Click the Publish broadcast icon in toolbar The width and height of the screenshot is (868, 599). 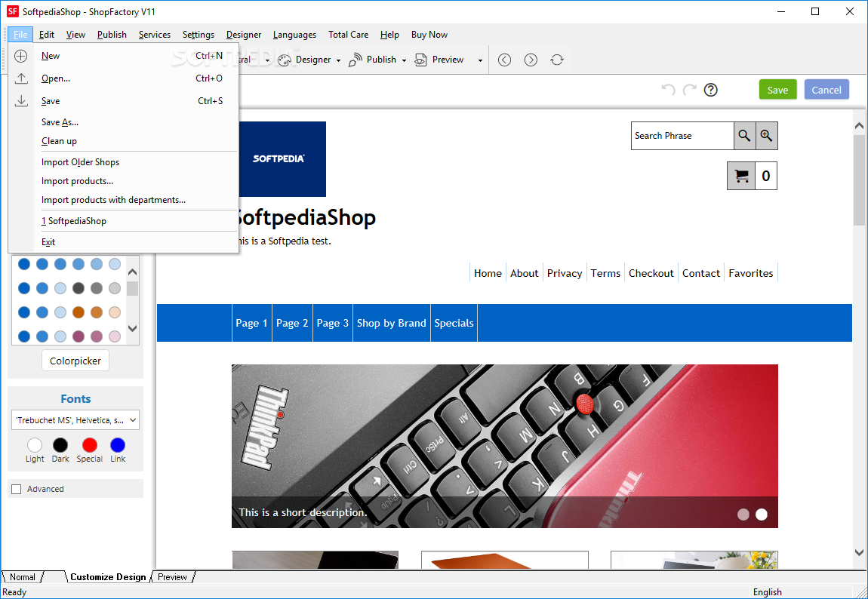point(356,60)
